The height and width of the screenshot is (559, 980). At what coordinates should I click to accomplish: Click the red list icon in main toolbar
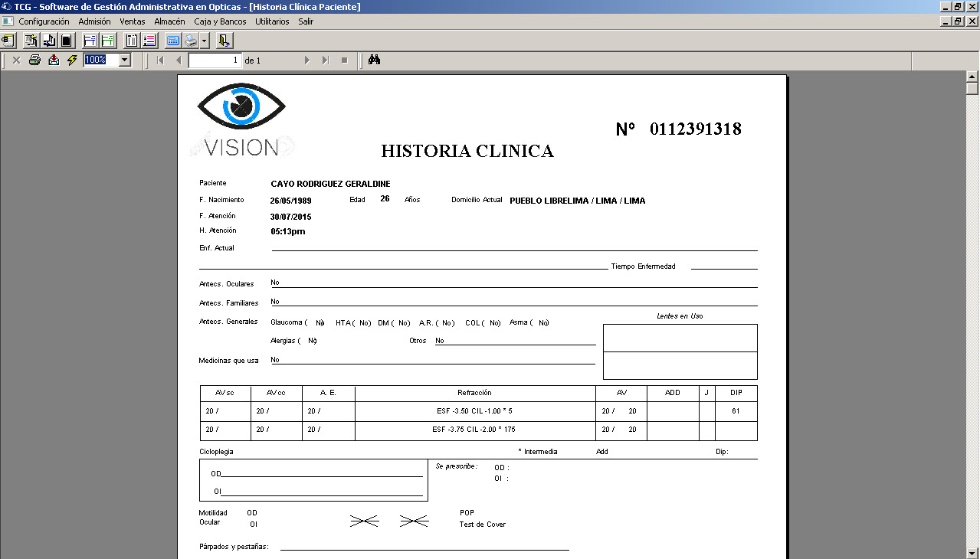149,41
